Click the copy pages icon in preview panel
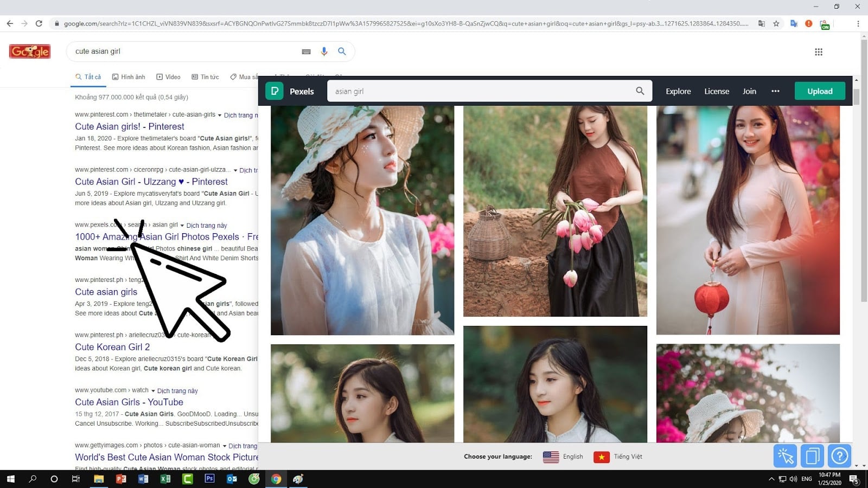This screenshot has width=868, height=488. 812,456
